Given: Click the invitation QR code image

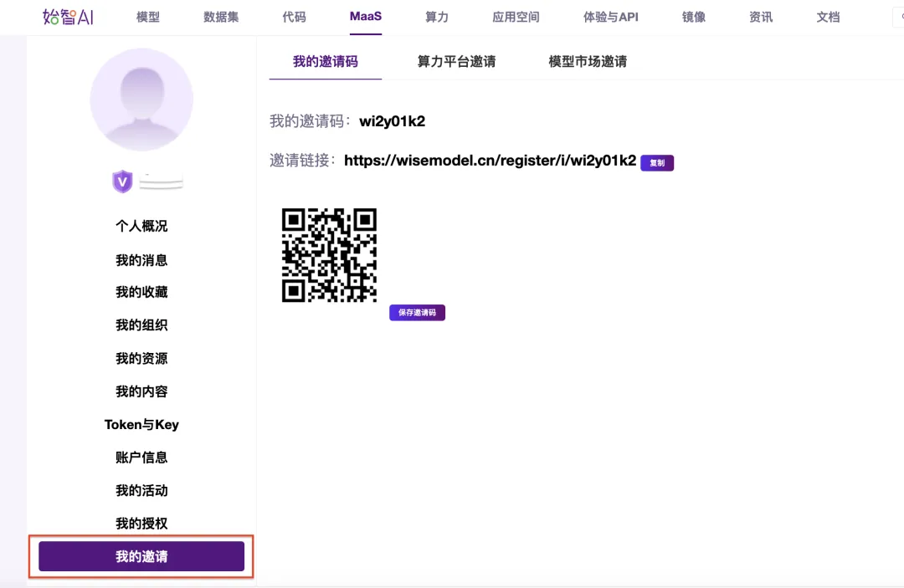Looking at the screenshot, I should [x=329, y=255].
